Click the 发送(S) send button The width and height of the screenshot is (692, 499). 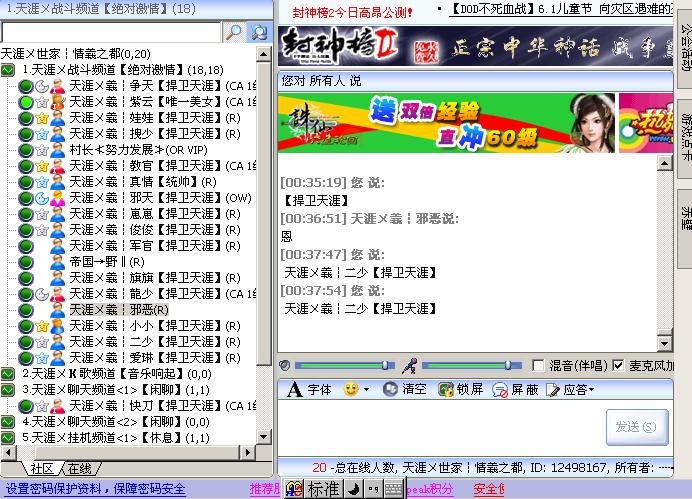(637, 427)
